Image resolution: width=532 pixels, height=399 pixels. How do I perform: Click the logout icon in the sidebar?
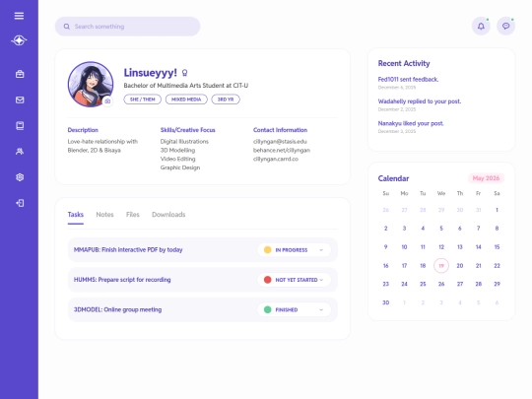click(20, 203)
